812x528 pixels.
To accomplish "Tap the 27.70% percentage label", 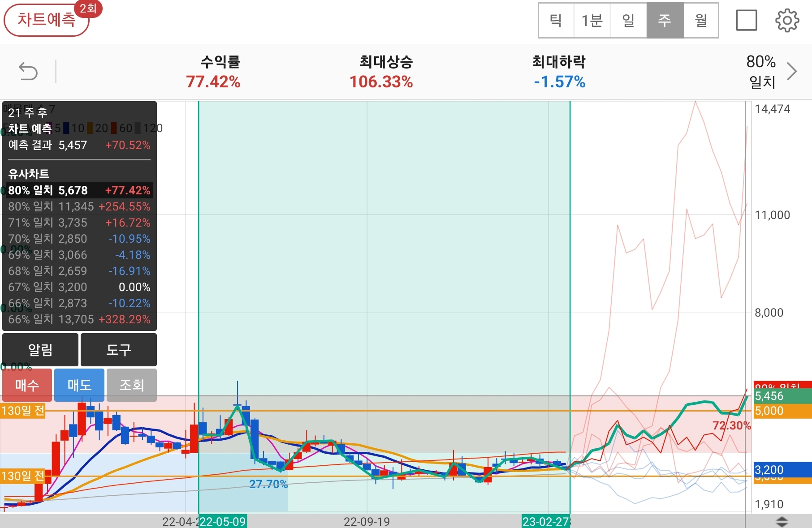I will point(268,484).
